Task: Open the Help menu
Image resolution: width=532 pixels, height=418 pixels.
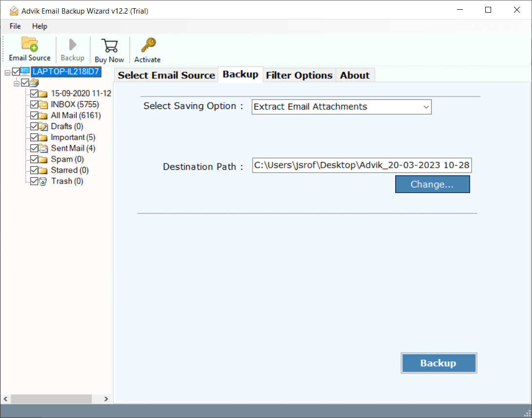Action: [x=39, y=26]
